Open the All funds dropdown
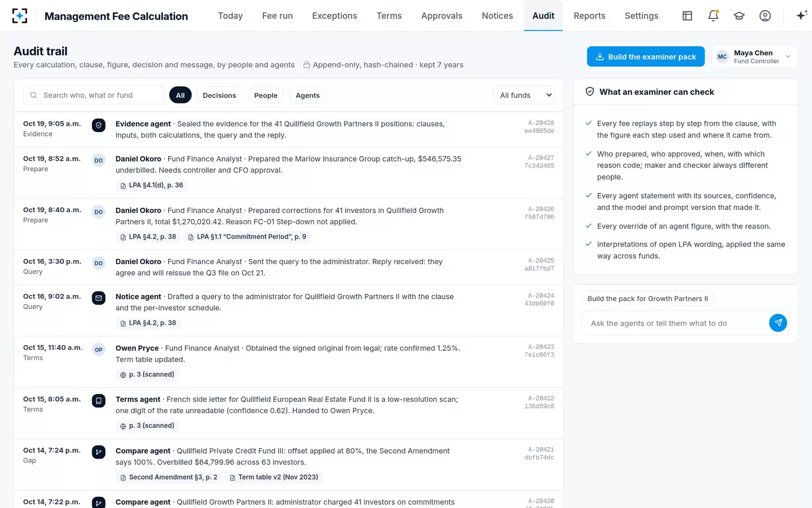 [x=523, y=95]
